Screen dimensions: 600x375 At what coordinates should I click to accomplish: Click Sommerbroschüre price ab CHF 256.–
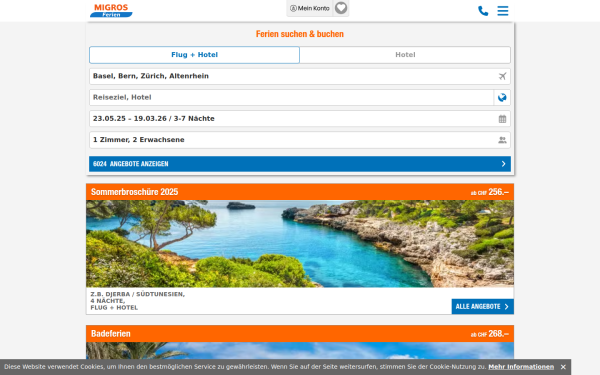pos(490,192)
